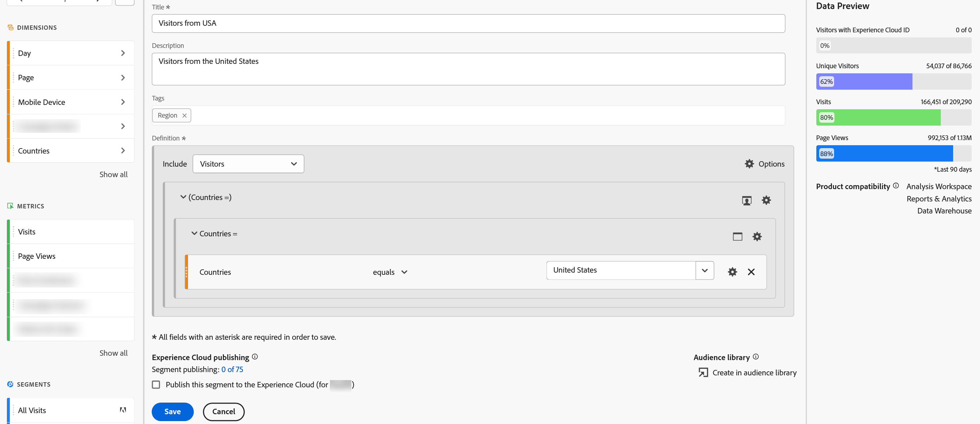
Task: Click the United States value field
Action: tap(621, 270)
